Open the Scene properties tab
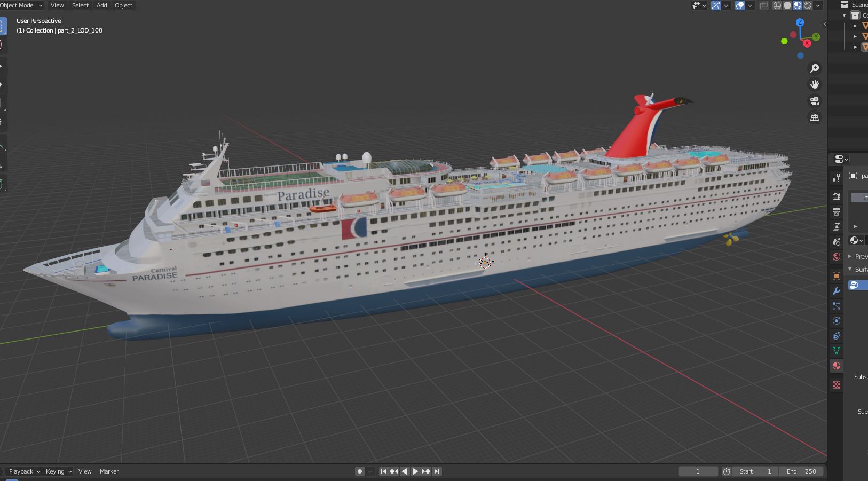 837,242
